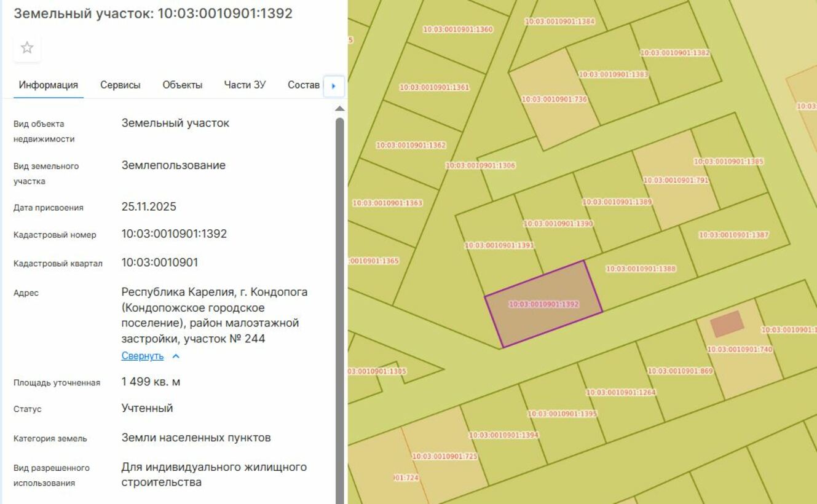Click the chevron beside Свернуть
The image size is (817, 504).
pos(176,356)
